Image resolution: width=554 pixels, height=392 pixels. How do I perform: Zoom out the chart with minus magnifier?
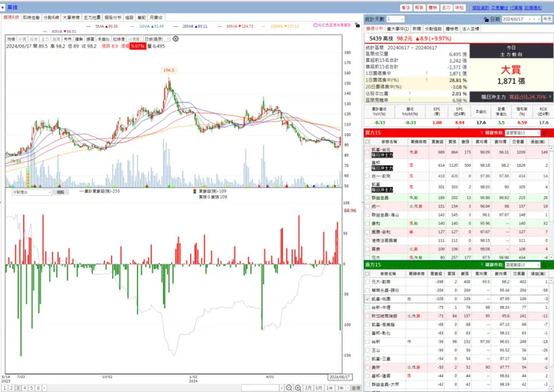289,388
